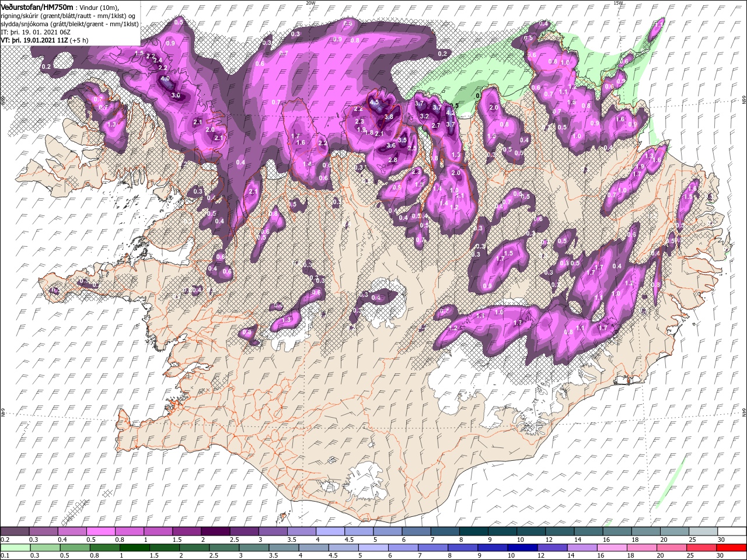
Task: Click the 4.5 snowfall value on the map
Action: tap(375, 102)
